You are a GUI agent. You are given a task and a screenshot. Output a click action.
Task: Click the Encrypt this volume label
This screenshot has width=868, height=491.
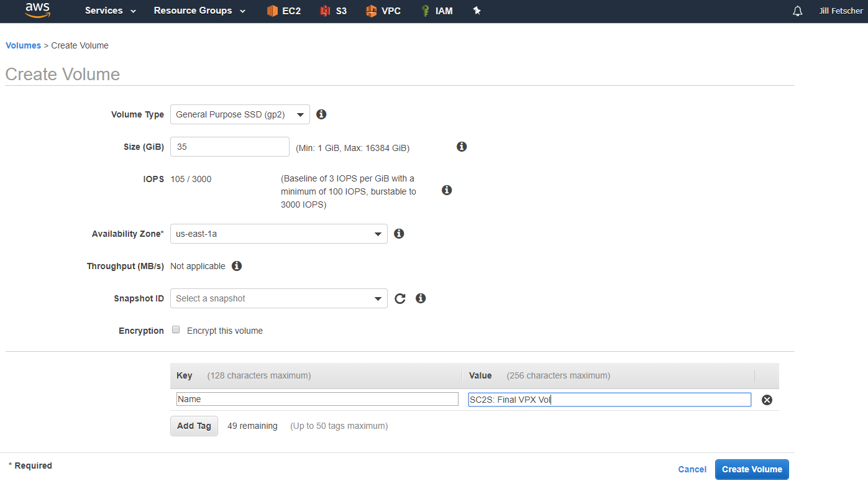pyautogui.click(x=225, y=331)
